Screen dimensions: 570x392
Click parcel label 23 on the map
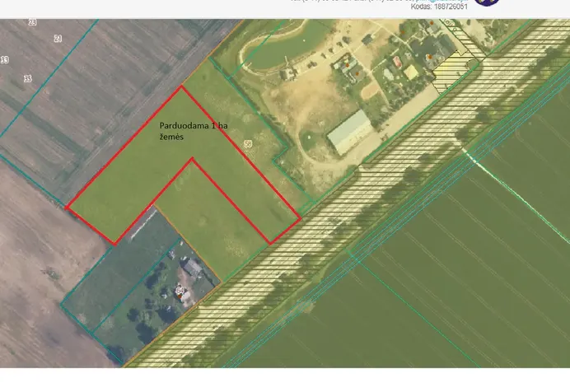pyautogui.click(x=32, y=22)
